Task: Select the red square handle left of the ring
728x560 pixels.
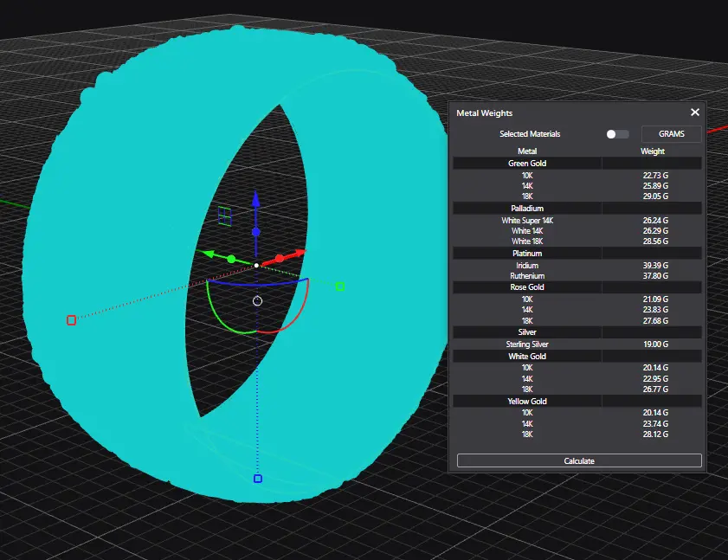Action: [x=71, y=320]
